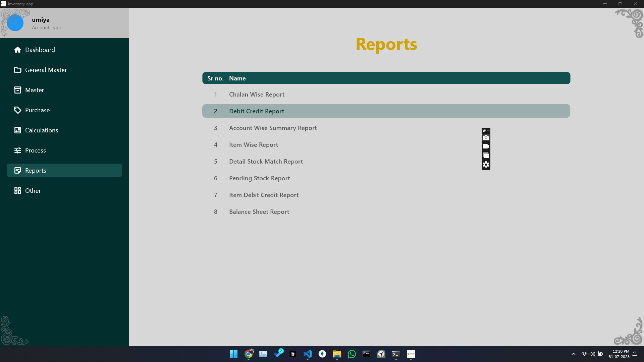Click the Dashboard home icon
This screenshot has width=644, height=362.
[17, 50]
